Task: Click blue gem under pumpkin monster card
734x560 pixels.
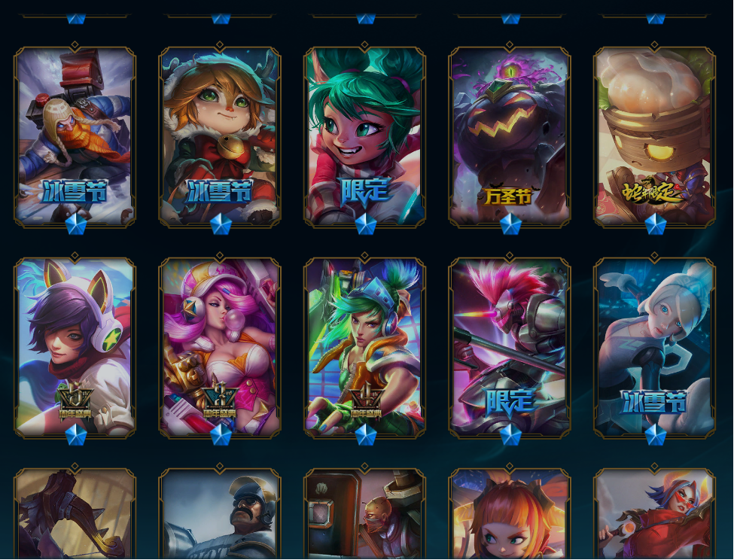Action: point(510,224)
